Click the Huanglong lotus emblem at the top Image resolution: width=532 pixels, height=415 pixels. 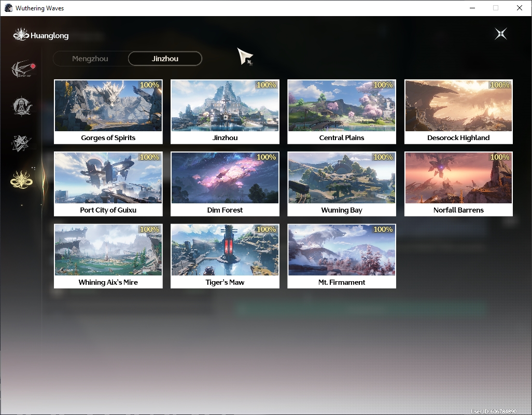[21, 35]
